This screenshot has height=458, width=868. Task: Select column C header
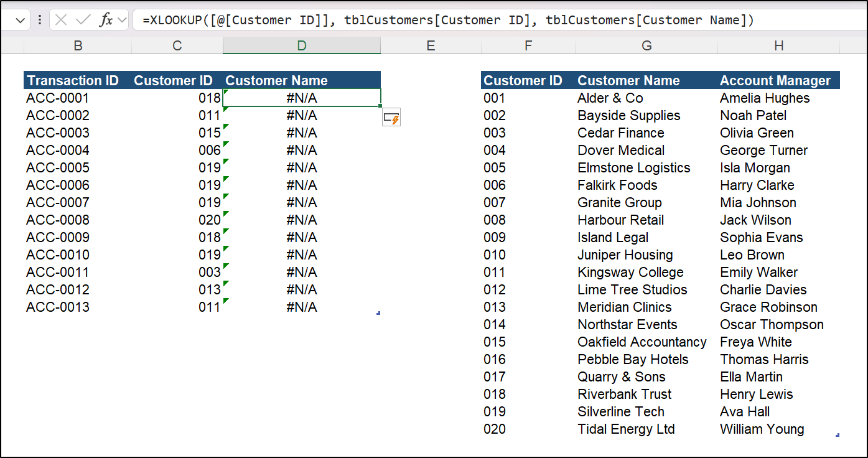coord(177,45)
